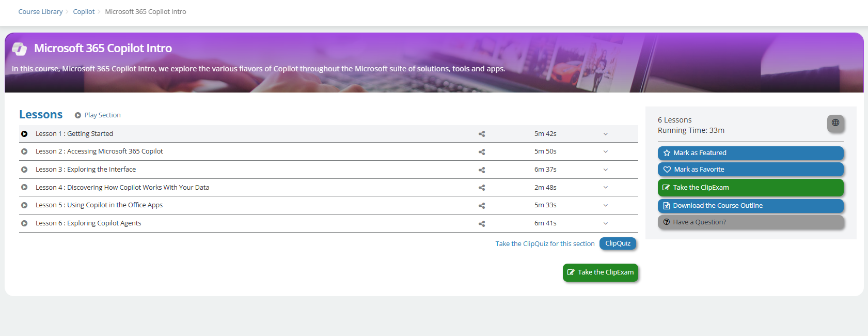This screenshot has width=868, height=336.
Task: Click the globe language icon
Action: point(835,123)
